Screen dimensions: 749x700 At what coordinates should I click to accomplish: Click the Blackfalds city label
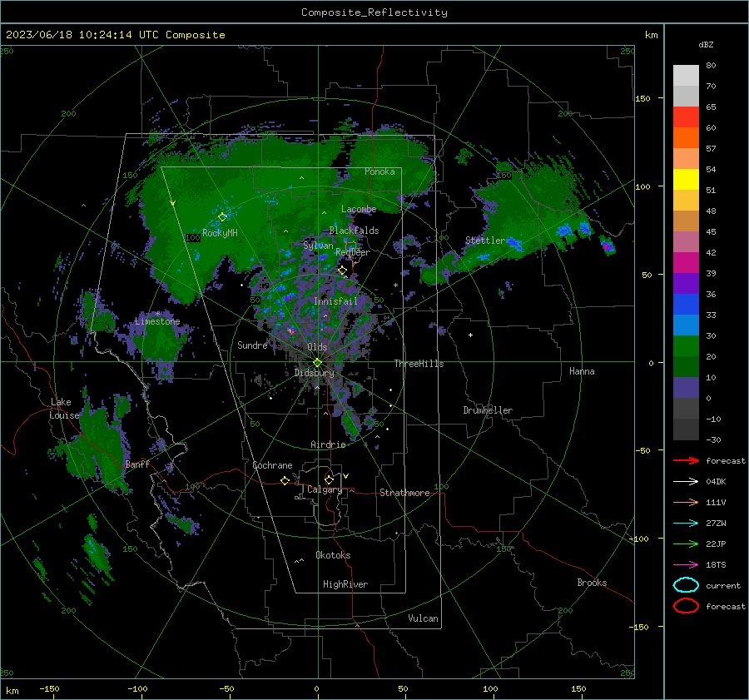pyautogui.click(x=354, y=231)
